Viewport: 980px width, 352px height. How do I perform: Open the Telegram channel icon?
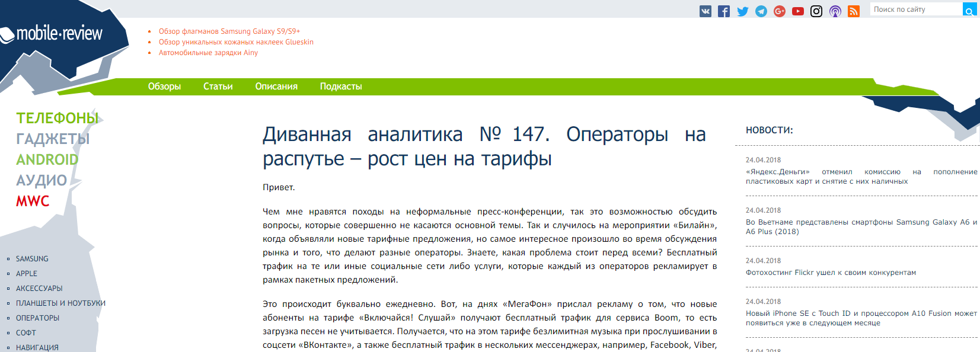(761, 11)
